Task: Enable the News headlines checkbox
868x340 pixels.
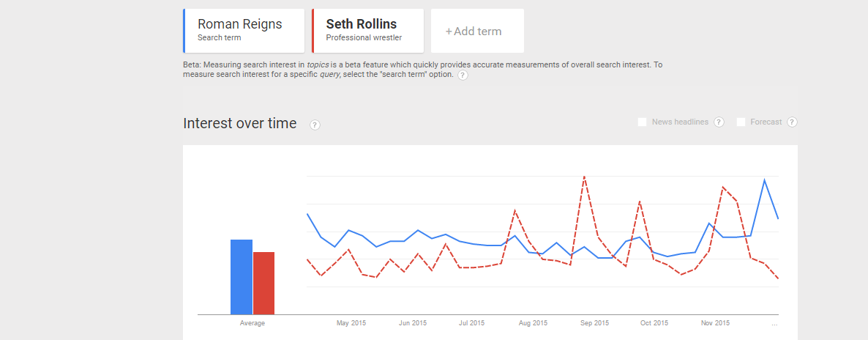Action: (x=642, y=122)
